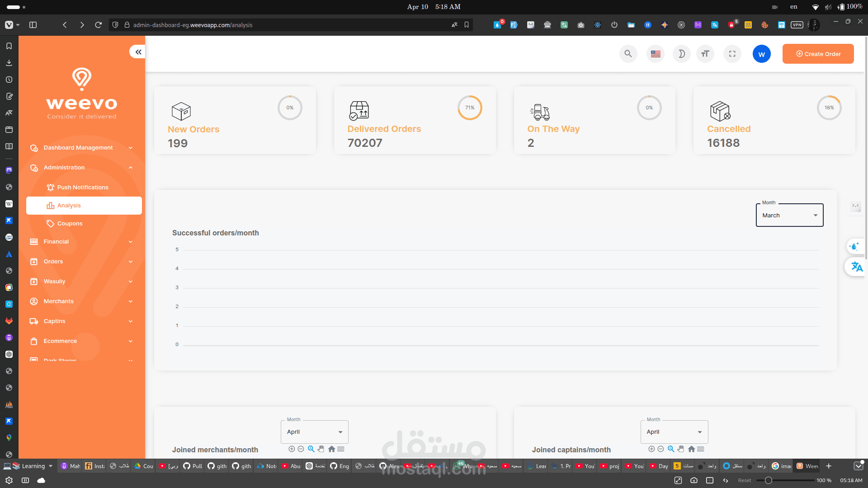The height and width of the screenshot is (488, 868).
Task: Enter fullscreen with the expand icon
Action: 732,54
